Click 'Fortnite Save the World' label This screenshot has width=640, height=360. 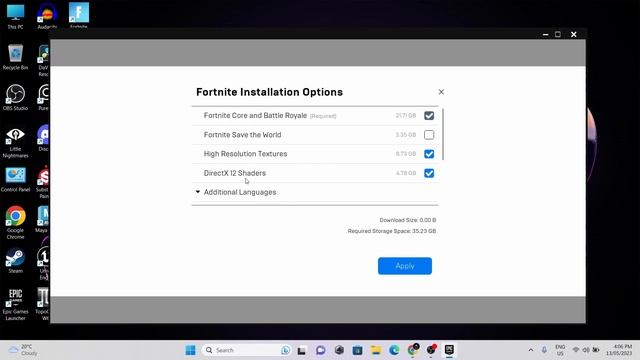242,135
